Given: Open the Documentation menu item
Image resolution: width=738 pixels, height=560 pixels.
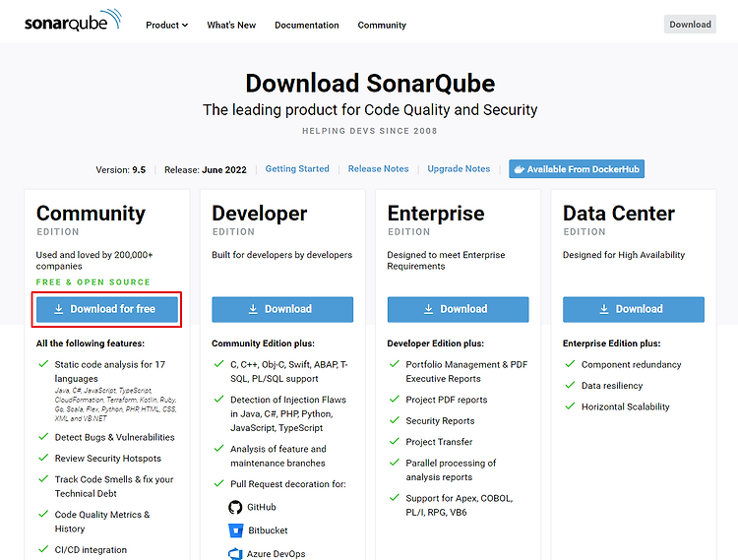Looking at the screenshot, I should coord(306,25).
